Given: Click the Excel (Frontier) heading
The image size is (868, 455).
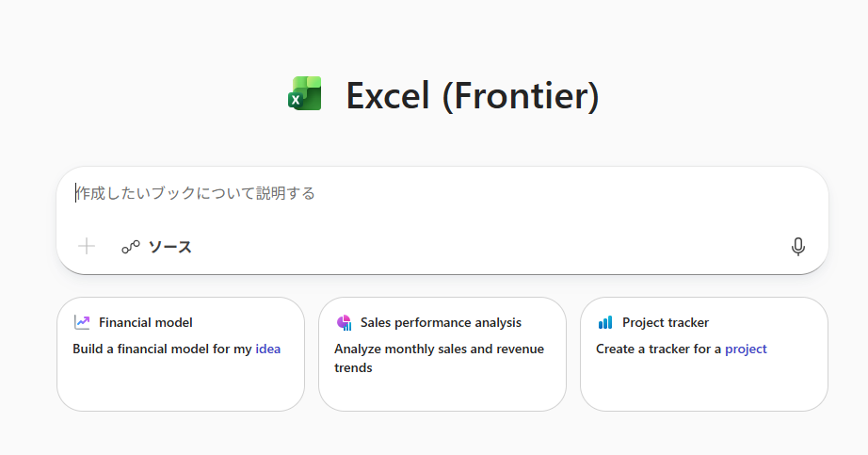Looking at the screenshot, I should 472,95.
